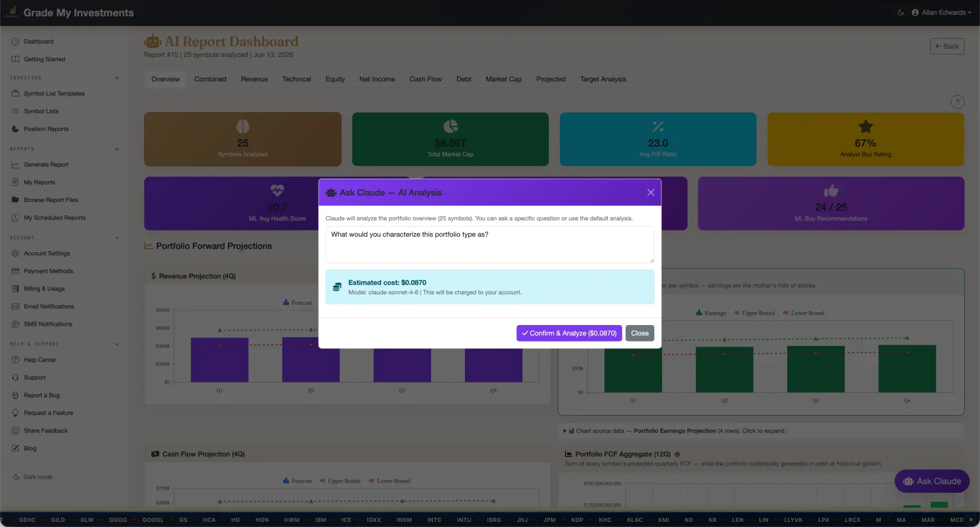
Task: Click the Lower Bound legend in Earnings chart
Action: 804,313
